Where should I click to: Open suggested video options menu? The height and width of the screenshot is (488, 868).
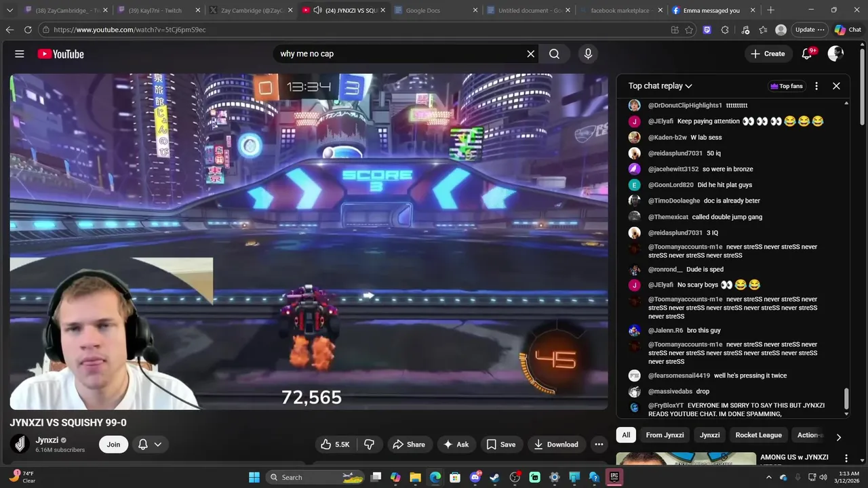coord(846,458)
